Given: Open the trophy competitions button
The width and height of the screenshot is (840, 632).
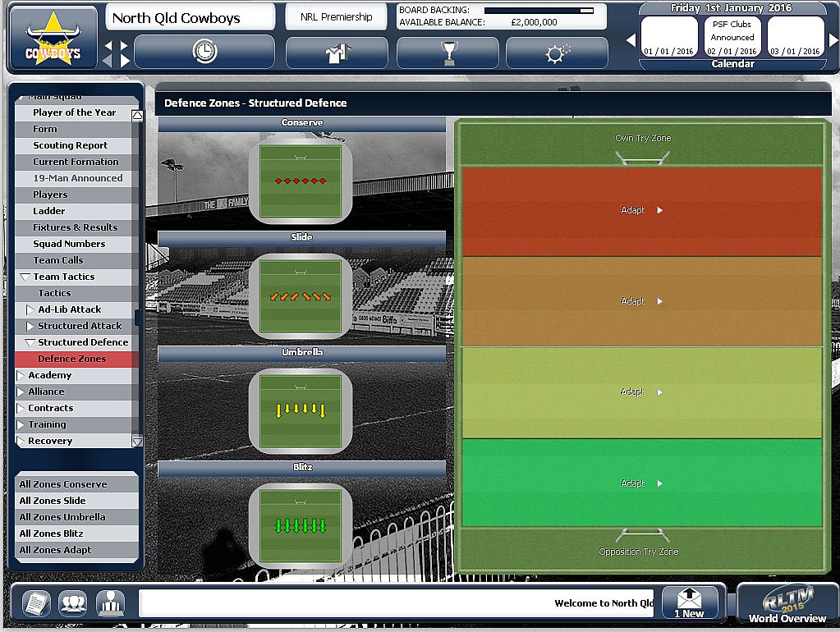Looking at the screenshot, I should pyautogui.click(x=448, y=53).
